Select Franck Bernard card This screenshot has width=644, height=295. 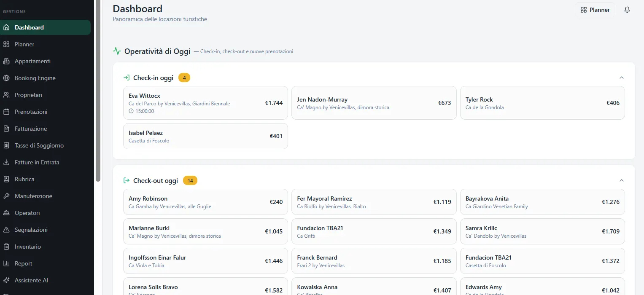click(x=374, y=261)
